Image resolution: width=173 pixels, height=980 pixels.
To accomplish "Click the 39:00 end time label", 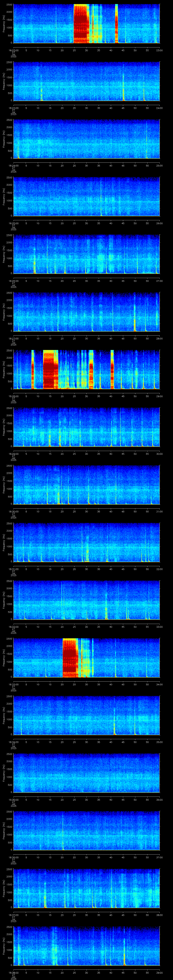I will coord(160,972).
